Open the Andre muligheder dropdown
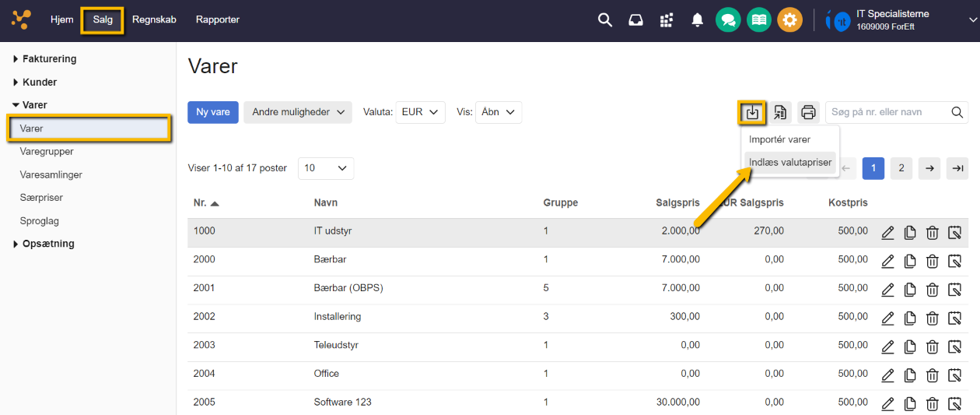980x415 pixels. tap(298, 112)
